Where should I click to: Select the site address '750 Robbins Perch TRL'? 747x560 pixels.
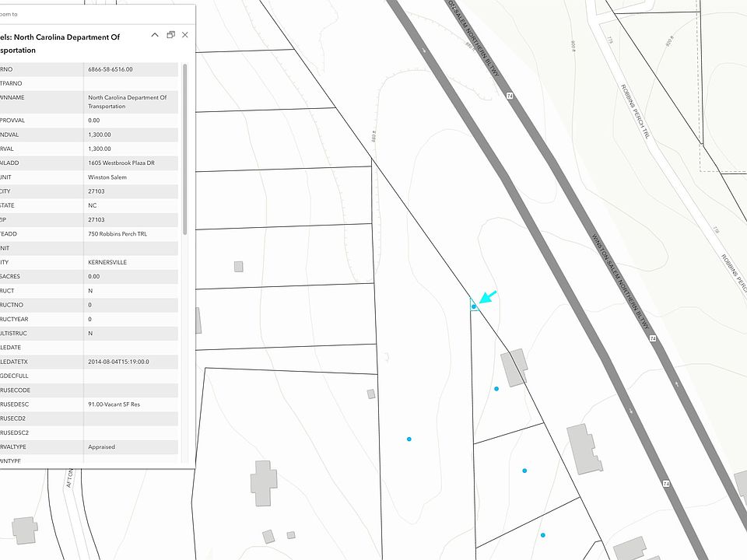tap(117, 234)
